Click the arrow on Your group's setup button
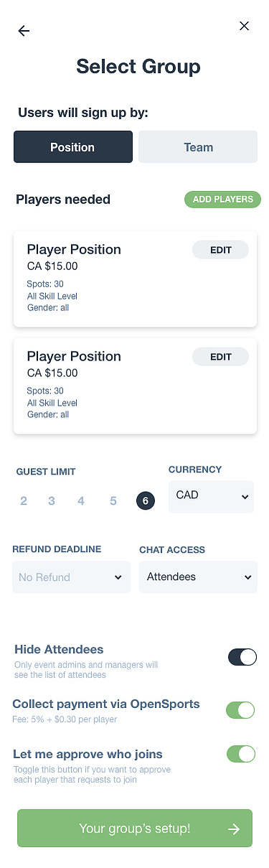The width and height of the screenshot is (269, 868). click(233, 829)
